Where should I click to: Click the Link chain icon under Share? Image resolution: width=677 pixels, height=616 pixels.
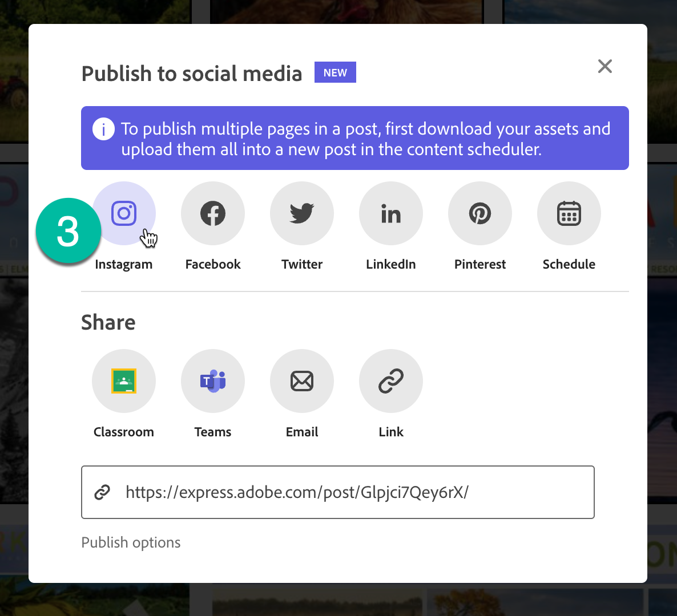[391, 381]
